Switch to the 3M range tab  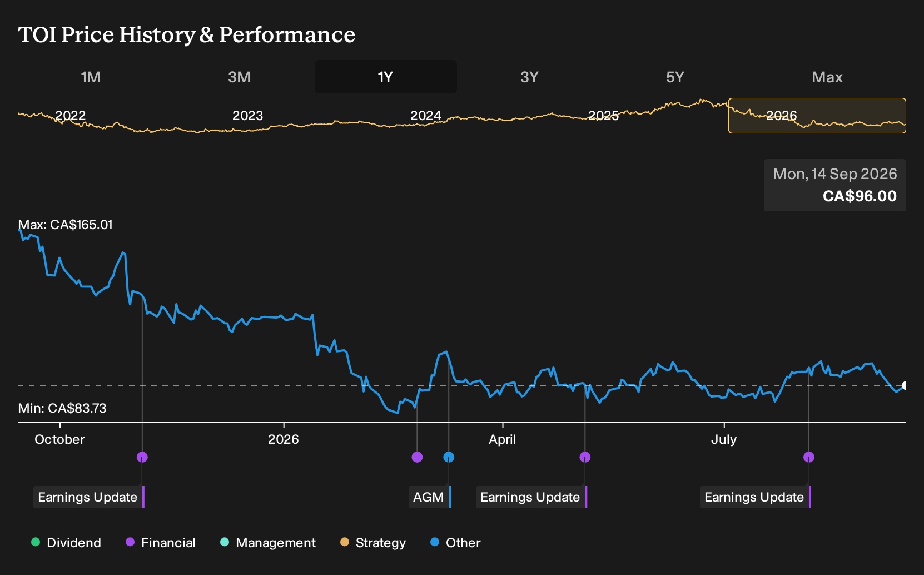click(239, 77)
